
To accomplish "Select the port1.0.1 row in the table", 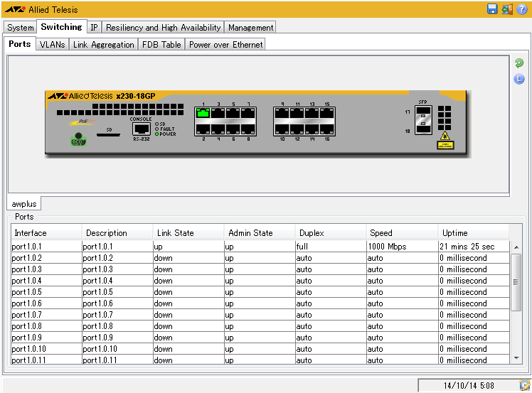I will point(43,247).
